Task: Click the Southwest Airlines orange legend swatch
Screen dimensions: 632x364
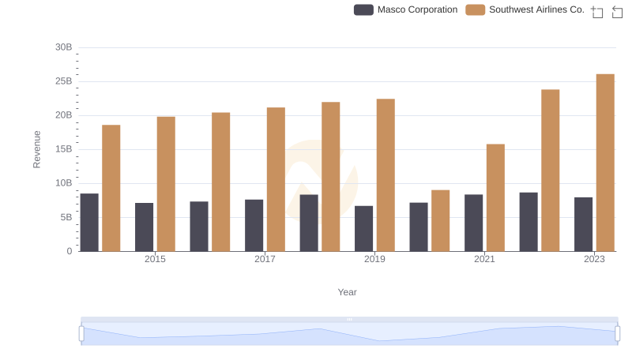Action: 476,9
